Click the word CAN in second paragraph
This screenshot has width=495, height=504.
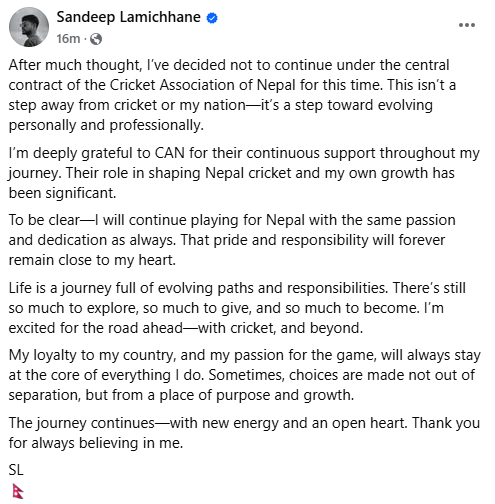(x=169, y=153)
